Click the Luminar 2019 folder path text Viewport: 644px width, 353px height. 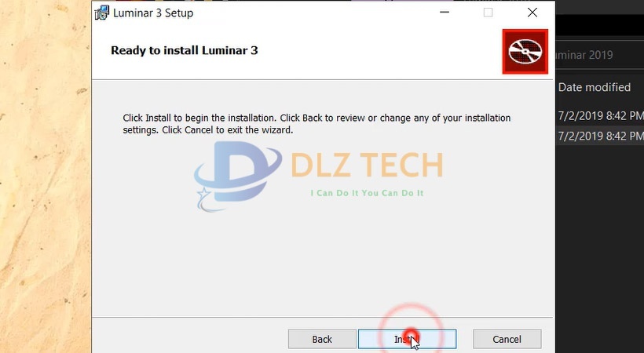584,55
